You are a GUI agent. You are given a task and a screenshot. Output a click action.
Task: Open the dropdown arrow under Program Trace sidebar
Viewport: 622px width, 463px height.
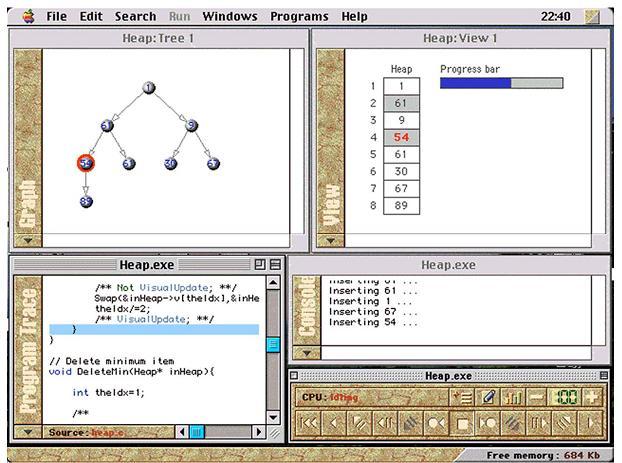click(28, 432)
